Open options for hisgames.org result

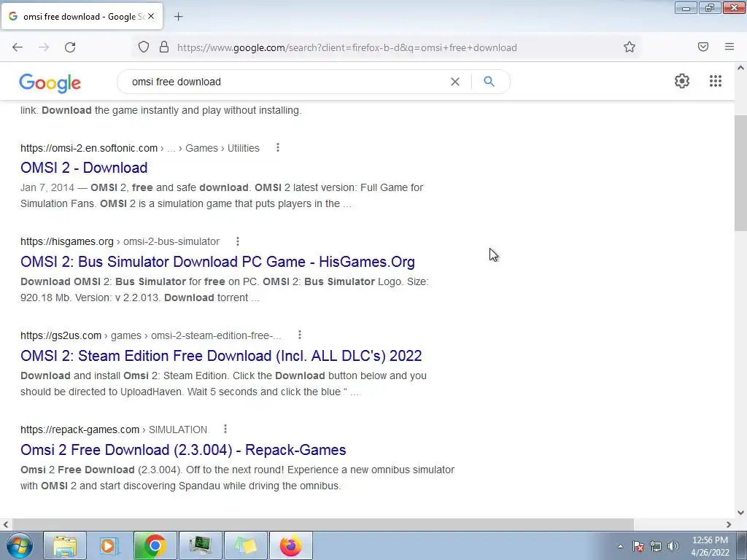click(238, 241)
